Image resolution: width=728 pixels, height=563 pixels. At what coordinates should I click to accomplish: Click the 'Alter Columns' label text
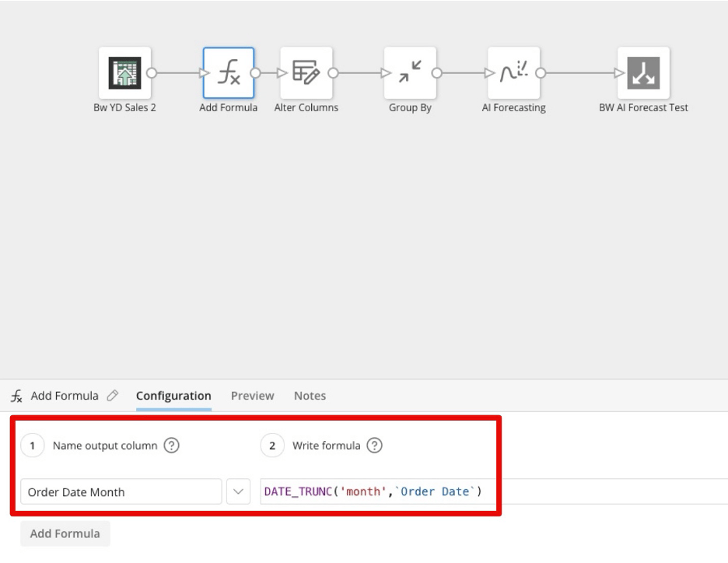pyautogui.click(x=306, y=107)
